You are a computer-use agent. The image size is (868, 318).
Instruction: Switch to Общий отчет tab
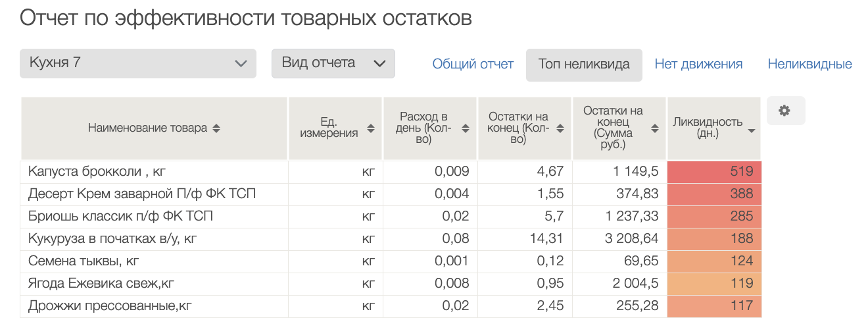pyautogui.click(x=473, y=65)
